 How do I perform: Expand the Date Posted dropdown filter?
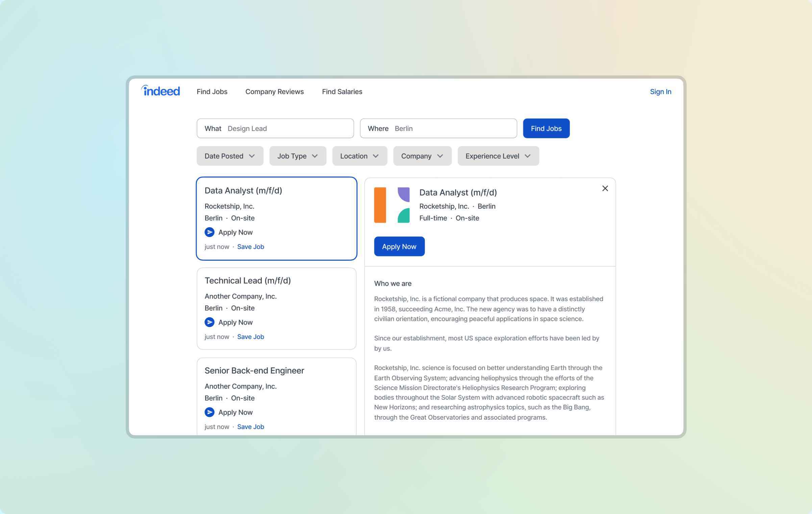click(x=230, y=156)
